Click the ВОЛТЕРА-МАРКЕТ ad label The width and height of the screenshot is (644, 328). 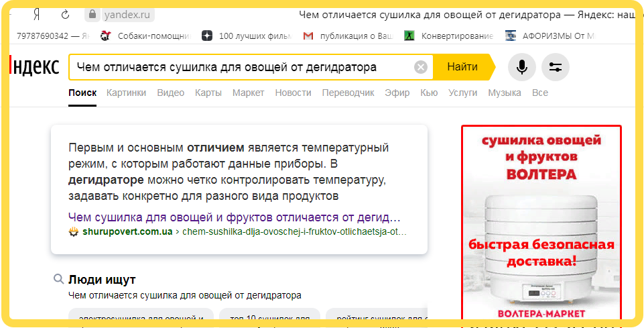541,314
